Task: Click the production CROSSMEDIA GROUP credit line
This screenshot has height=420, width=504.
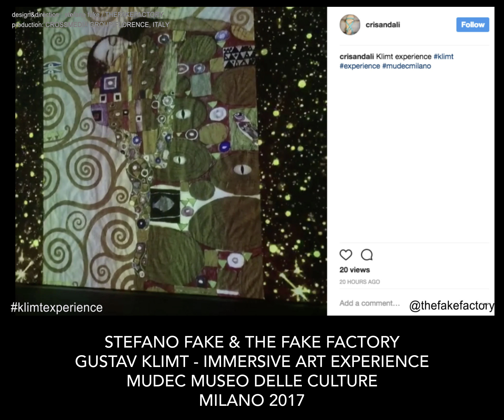Action: click(x=91, y=25)
